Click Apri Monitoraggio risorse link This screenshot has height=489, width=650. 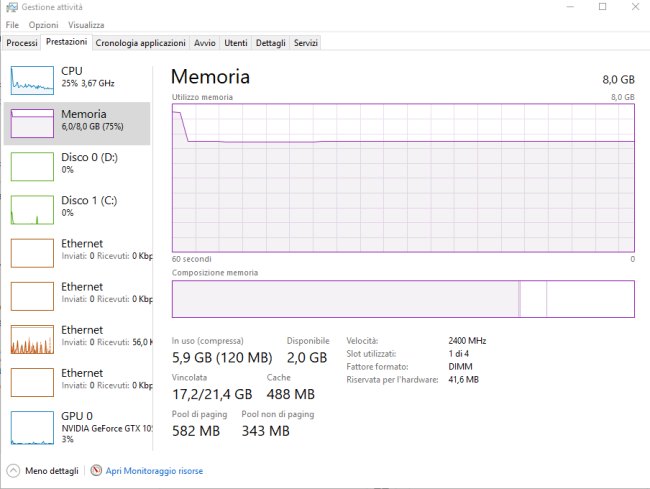point(154,471)
